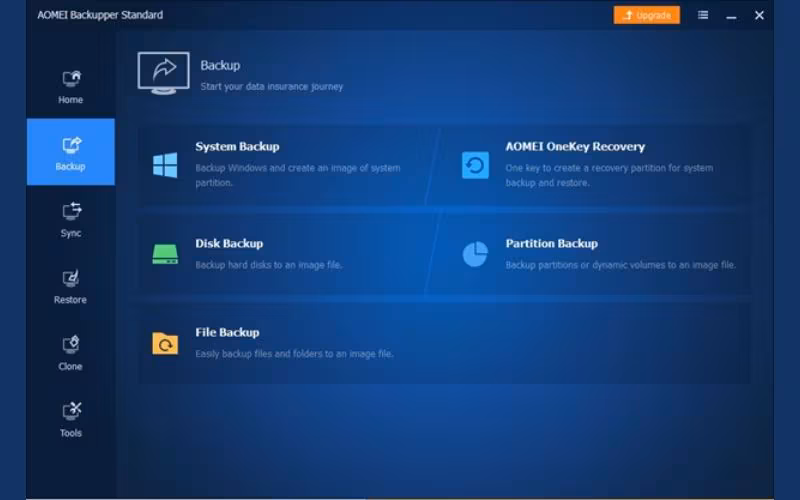800x500 pixels.
Task: Switch to the Tools tab label
Action: tap(71, 433)
